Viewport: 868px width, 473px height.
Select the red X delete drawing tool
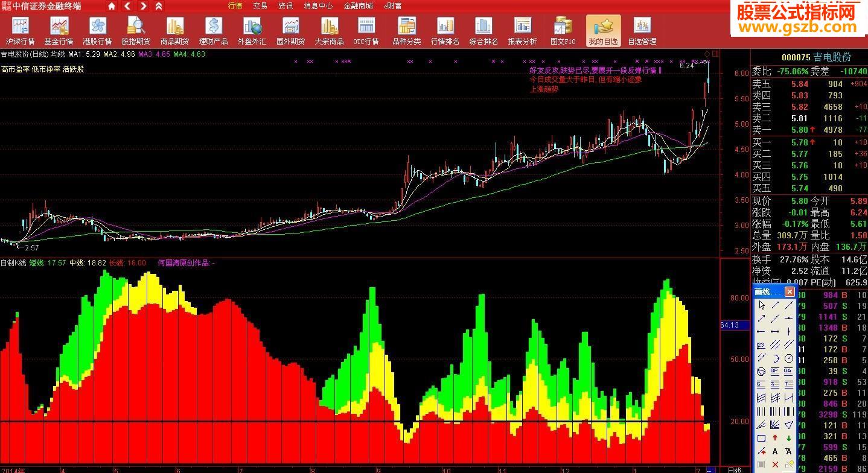pos(775,463)
